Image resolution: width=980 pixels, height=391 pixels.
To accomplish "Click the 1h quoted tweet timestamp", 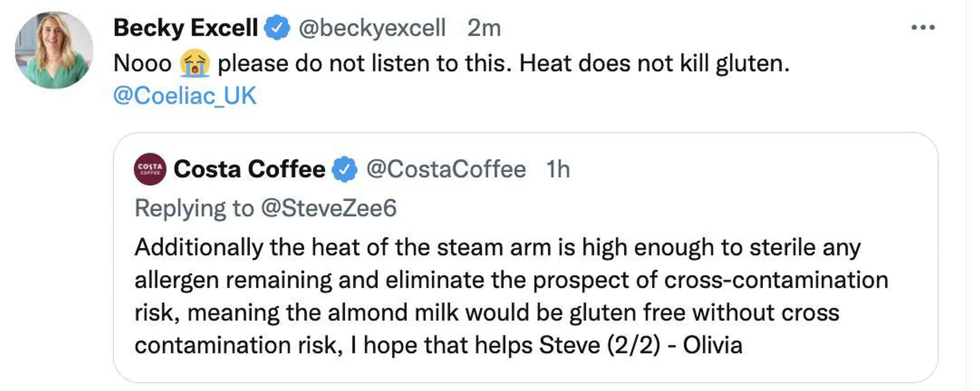I will (558, 169).
